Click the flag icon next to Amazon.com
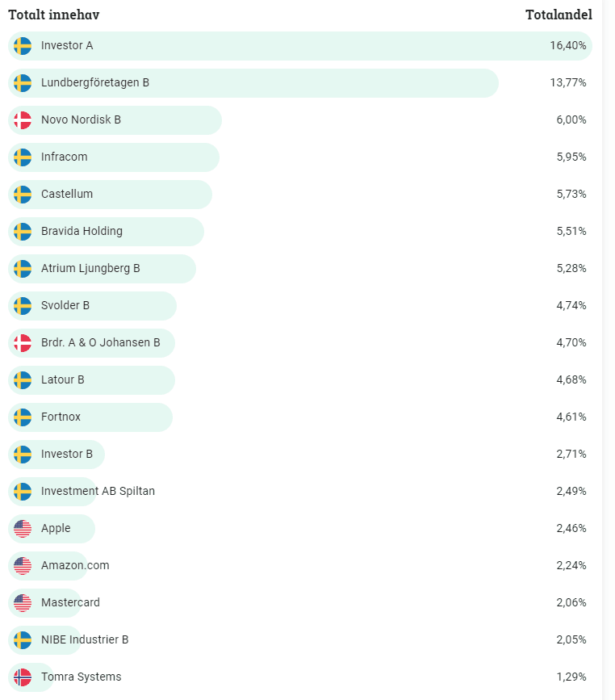This screenshot has width=615, height=700. coord(23,565)
